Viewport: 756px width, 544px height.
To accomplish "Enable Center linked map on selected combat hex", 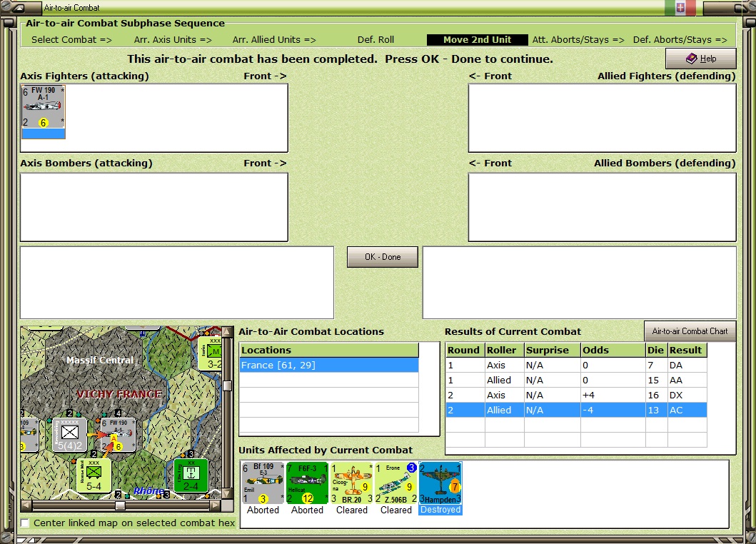I will coord(24,523).
